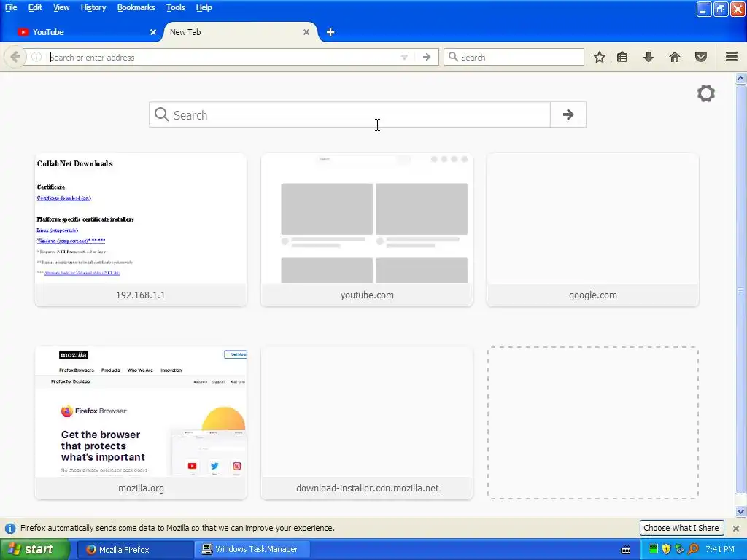The image size is (747, 560).
Task: Click the back navigation arrow
Action: click(15, 57)
